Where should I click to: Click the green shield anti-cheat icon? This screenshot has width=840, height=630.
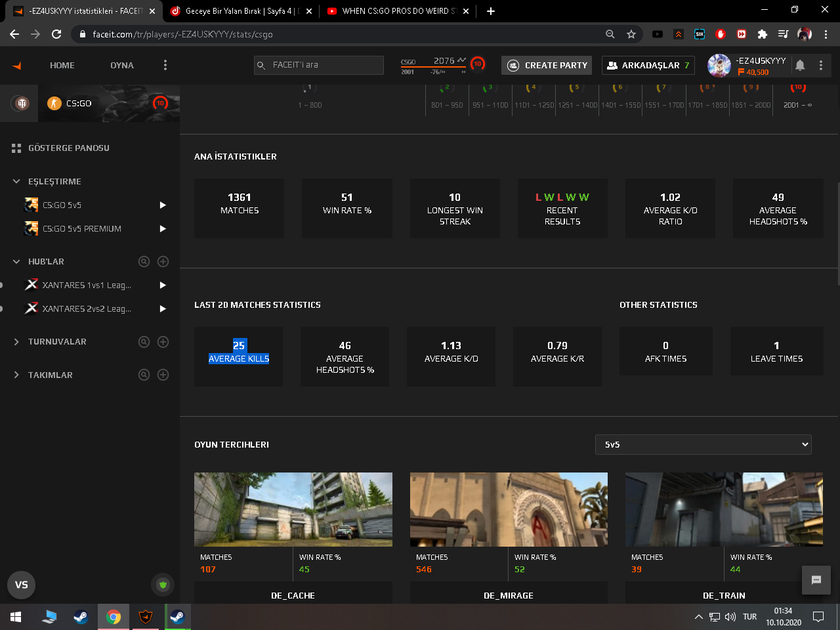pos(163,585)
